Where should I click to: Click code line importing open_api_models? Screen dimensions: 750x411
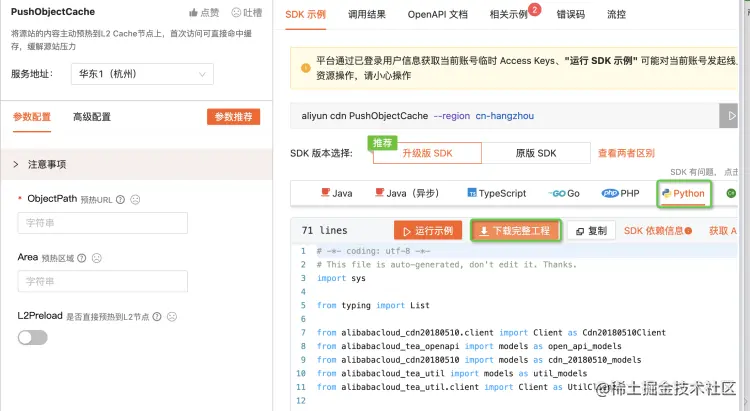click(x=469, y=346)
